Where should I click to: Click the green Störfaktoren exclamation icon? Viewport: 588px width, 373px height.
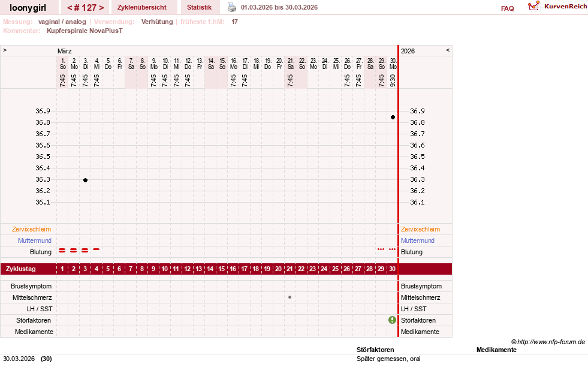coord(392,320)
